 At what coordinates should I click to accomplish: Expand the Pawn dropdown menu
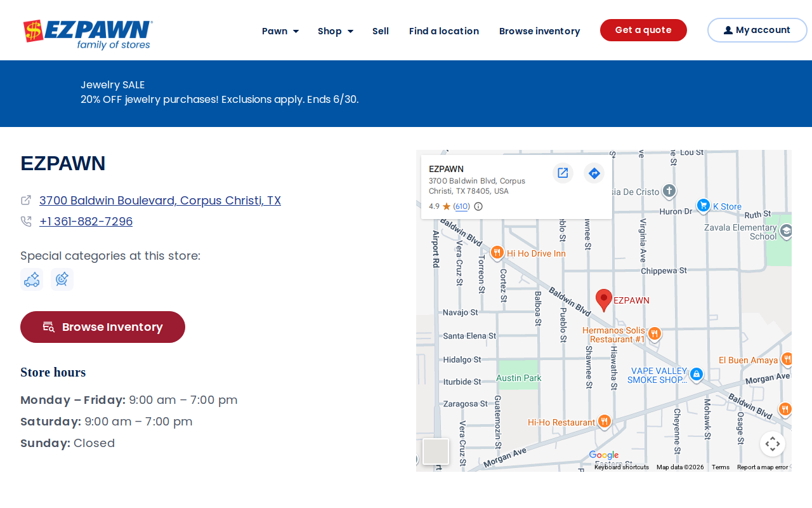[280, 31]
